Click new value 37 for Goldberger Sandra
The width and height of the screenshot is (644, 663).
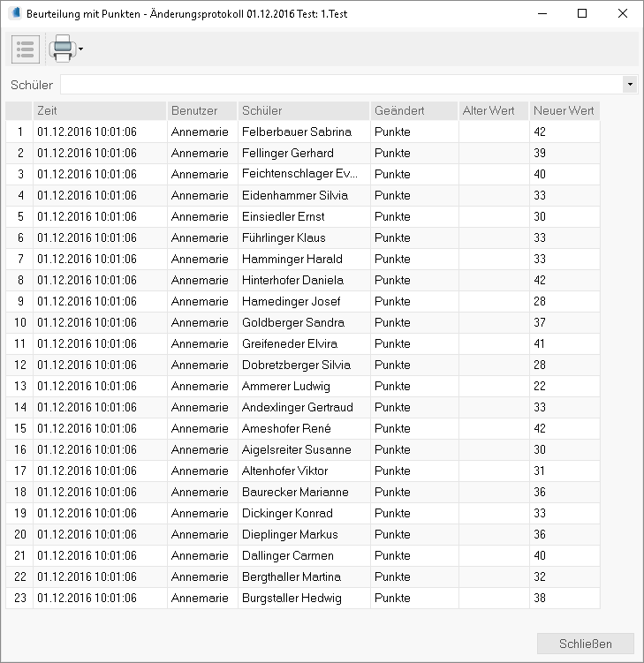564,322
